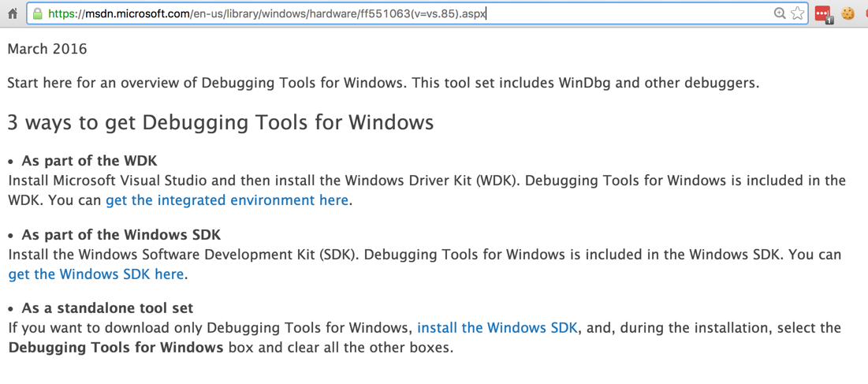Open the cookie extension icon

pyautogui.click(x=848, y=13)
